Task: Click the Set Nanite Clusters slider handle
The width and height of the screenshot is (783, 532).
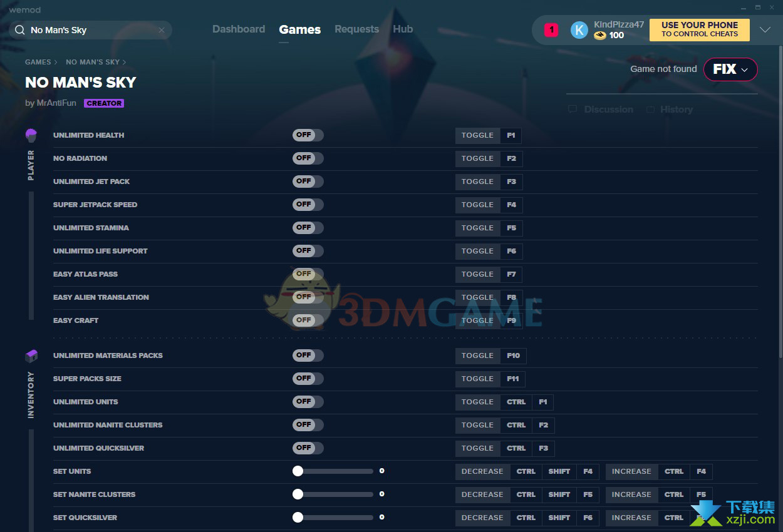Action: tap(298, 494)
